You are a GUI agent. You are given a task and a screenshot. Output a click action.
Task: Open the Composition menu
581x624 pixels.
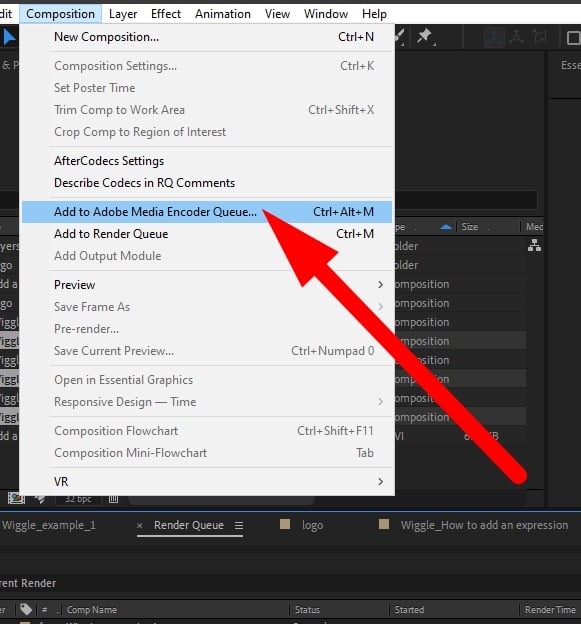coord(60,14)
